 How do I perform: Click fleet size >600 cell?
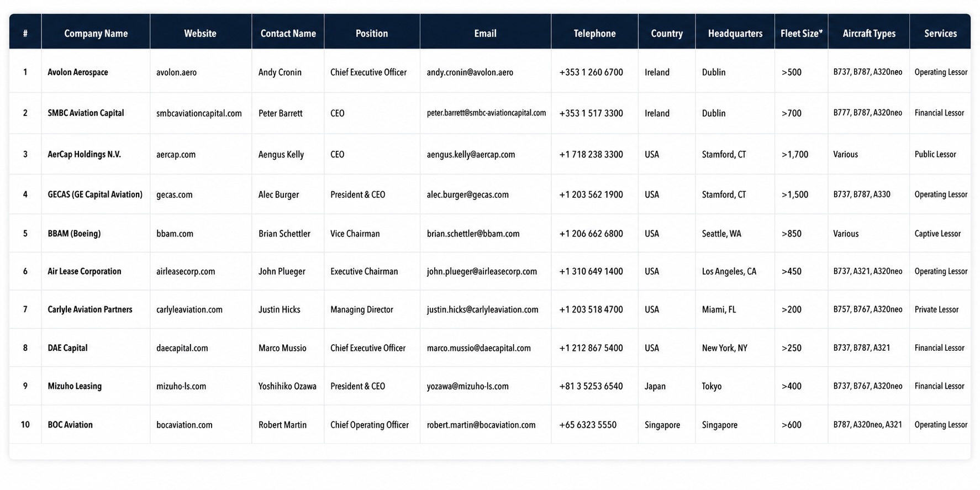[x=792, y=425]
